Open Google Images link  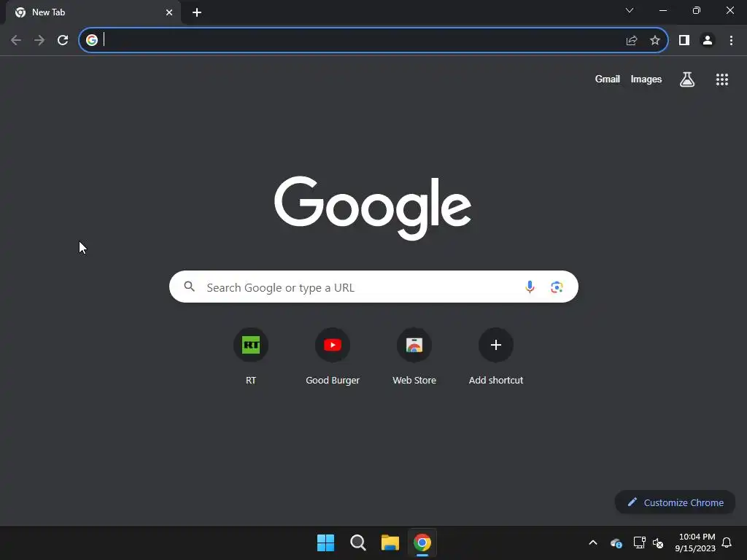(x=646, y=79)
